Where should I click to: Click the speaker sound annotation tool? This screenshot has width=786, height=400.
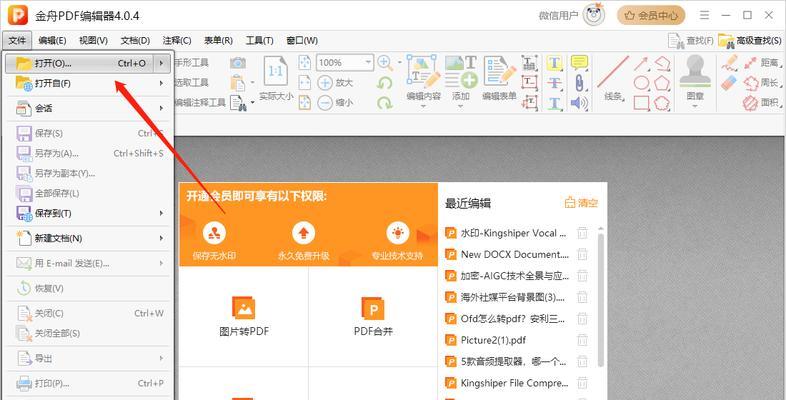click(x=579, y=103)
